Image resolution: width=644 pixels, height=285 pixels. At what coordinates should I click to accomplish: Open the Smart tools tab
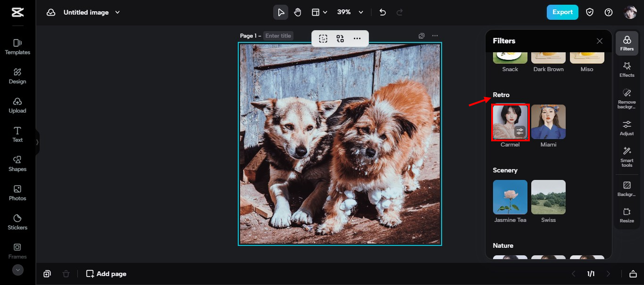tap(627, 157)
